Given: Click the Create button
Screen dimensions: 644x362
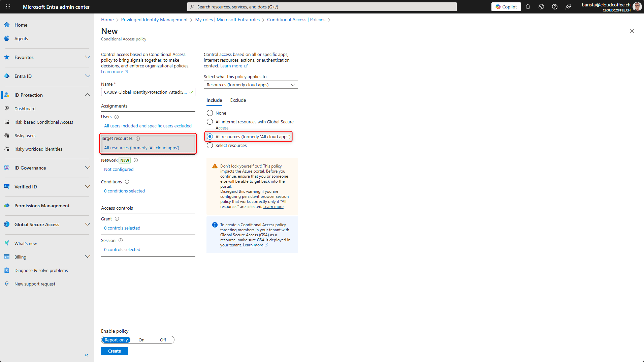Looking at the screenshot, I should pos(114,351).
